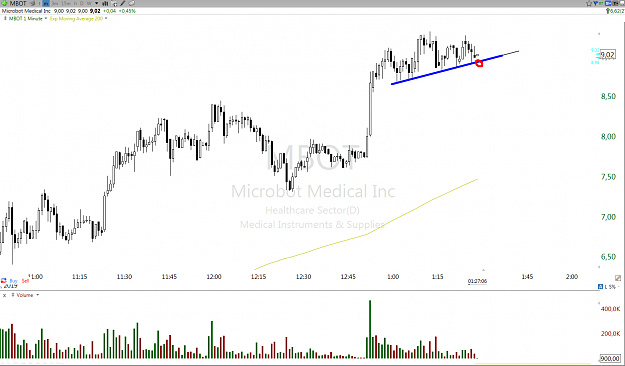
Task: Click the 12:00 time axis label
Action: [x=214, y=277]
